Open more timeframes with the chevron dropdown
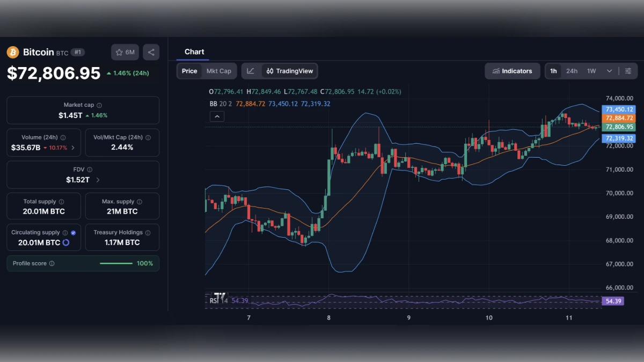Image resolution: width=644 pixels, height=362 pixels. pyautogui.click(x=609, y=71)
